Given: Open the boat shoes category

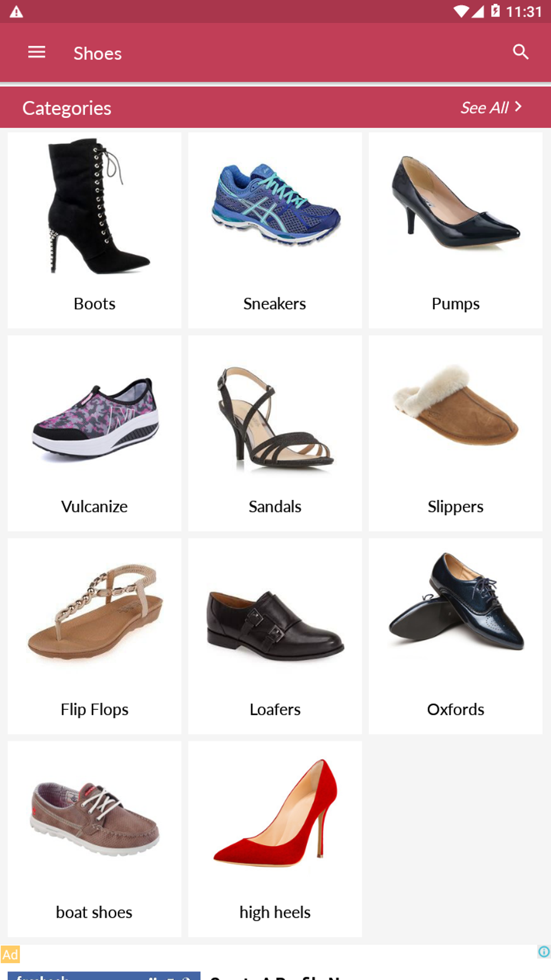Looking at the screenshot, I should click(x=95, y=839).
